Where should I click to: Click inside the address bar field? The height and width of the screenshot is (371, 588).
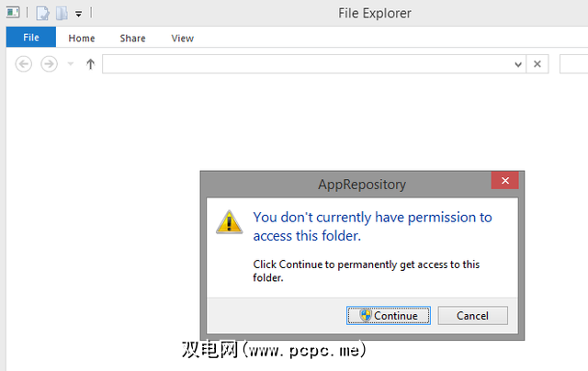[x=303, y=64]
